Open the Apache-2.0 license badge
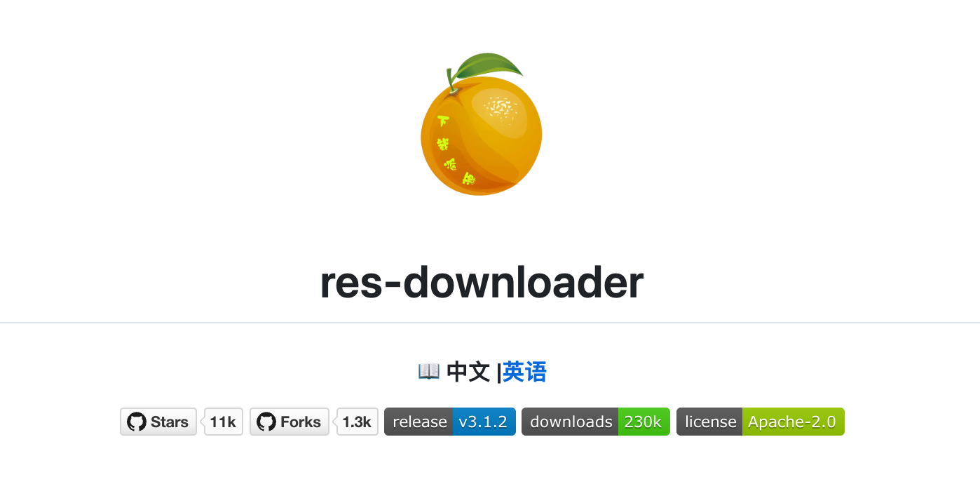Screen dimensions: 980x477 pyautogui.click(x=793, y=422)
